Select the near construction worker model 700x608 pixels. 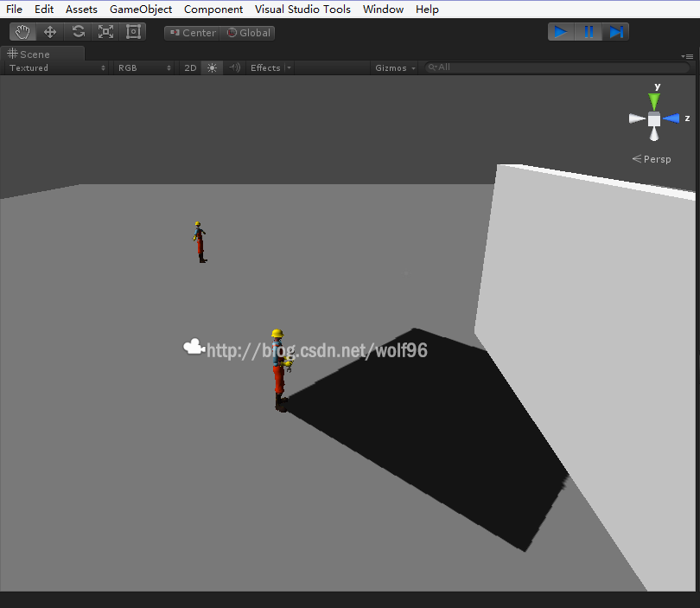coord(281,370)
